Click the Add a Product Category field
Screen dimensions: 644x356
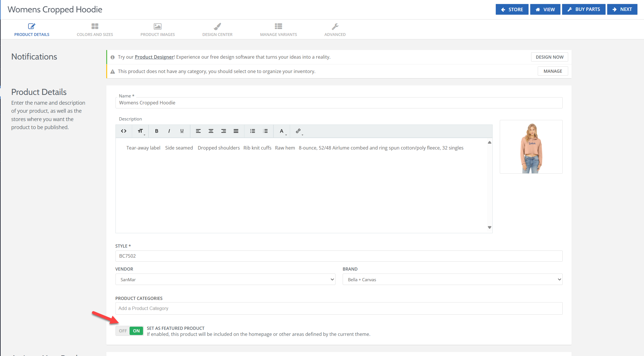pos(339,308)
